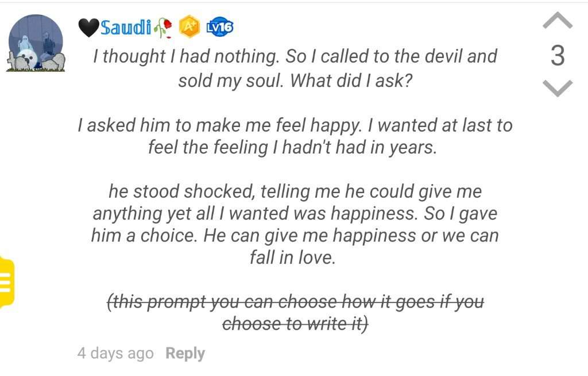588x376 pixels.
Task: Click the '4 days ago' timestamp
Action: (x=115, y=353)
